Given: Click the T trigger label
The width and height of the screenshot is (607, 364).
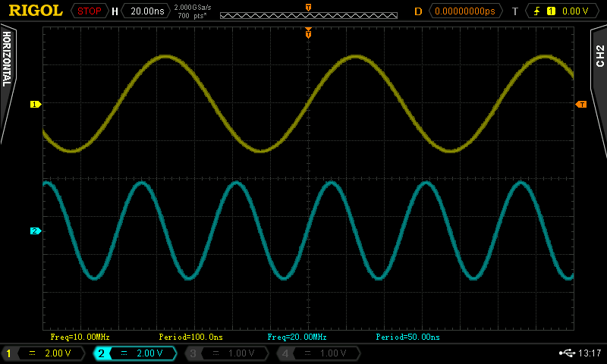Looking at the screenshot, I should point(515,11).
